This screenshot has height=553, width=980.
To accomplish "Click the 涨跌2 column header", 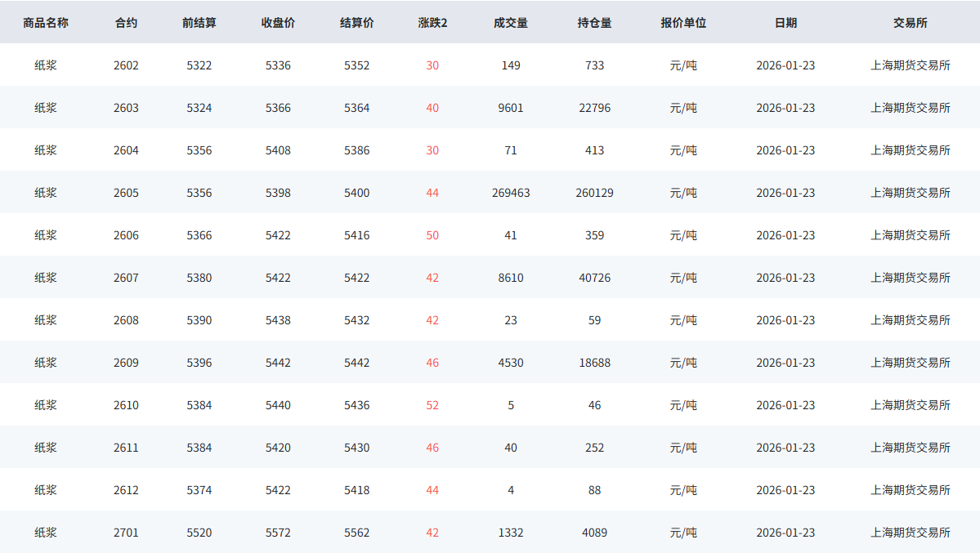I will pos(432,23).
